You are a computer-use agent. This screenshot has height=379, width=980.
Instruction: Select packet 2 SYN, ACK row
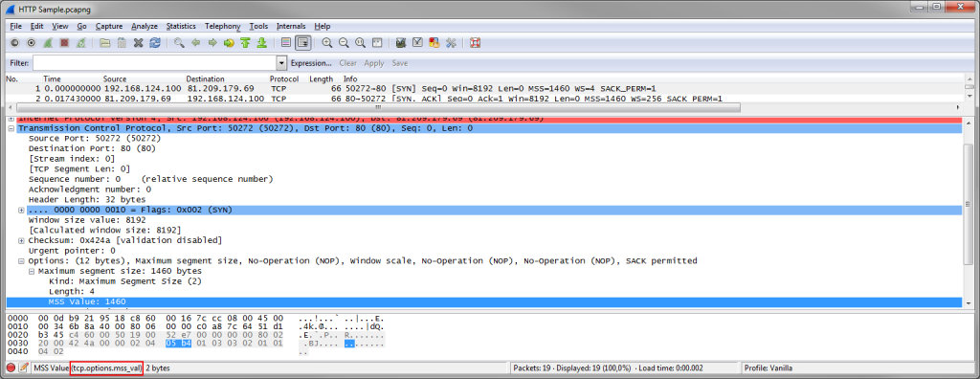click(x=484, y=99)
